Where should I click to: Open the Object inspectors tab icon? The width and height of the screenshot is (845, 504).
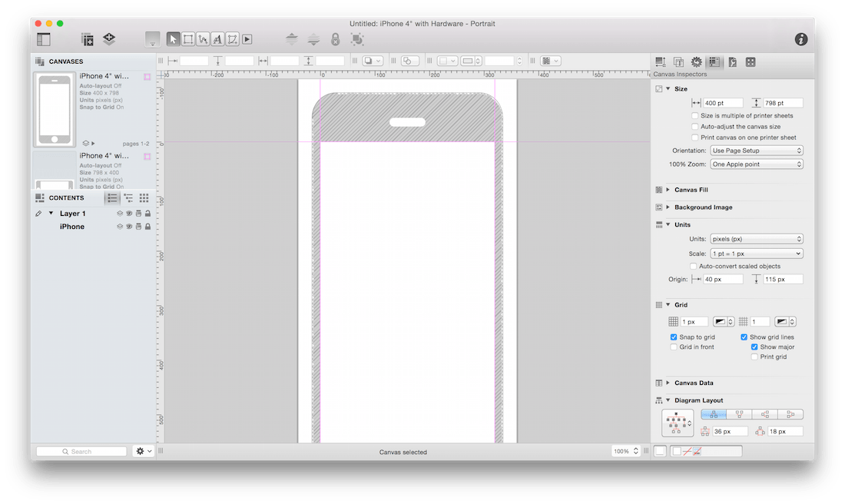click(660, 62)
